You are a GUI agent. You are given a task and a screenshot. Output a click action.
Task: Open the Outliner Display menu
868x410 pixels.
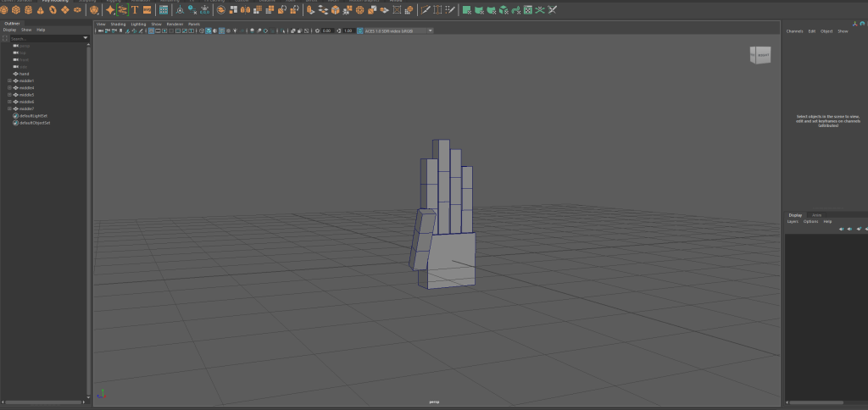pyautogui.click(x=9, y=30)
